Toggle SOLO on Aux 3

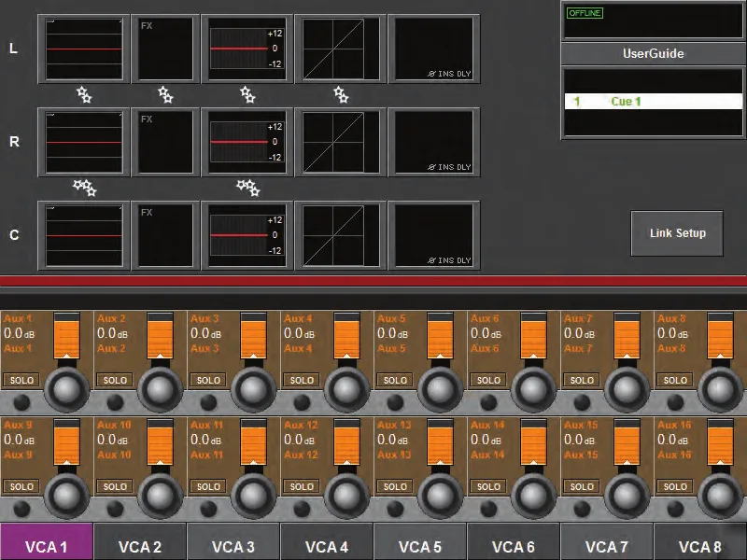(208, 380)
